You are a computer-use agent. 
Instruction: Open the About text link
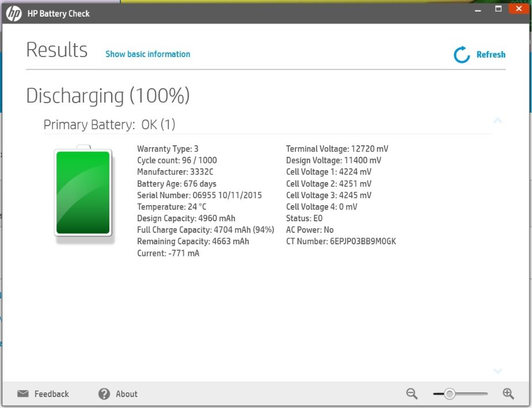click(126, 394)
